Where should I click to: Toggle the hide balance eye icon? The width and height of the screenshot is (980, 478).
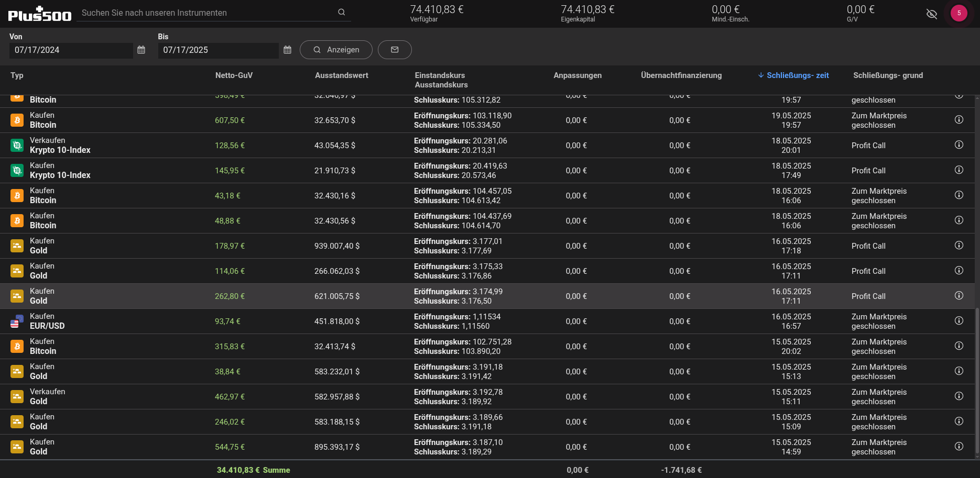point(931,14)
